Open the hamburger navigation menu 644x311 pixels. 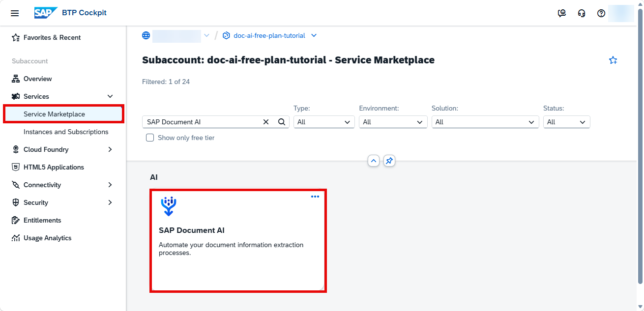point(15,13)
